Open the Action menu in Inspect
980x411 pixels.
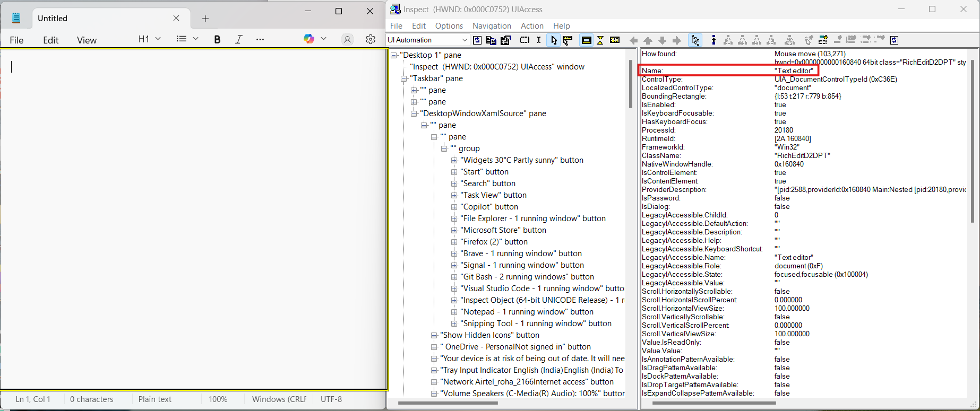(532, 26)
